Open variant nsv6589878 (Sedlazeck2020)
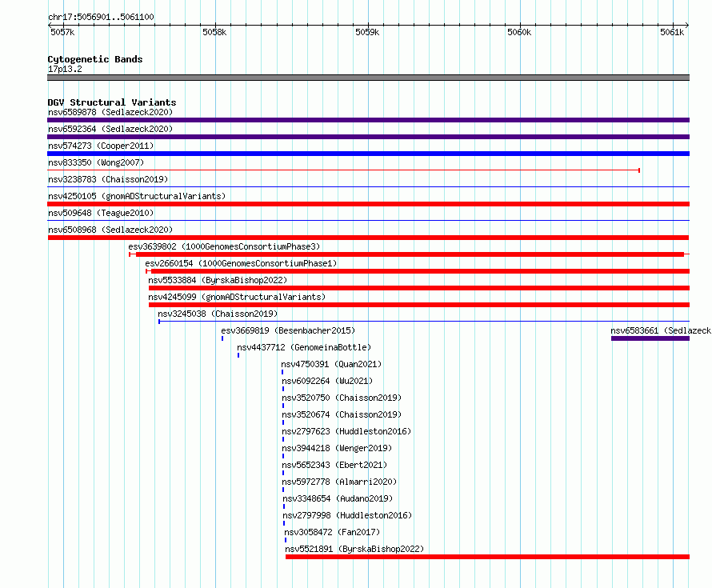The width and height of the screenshot is (712, 588). point(110,112)
